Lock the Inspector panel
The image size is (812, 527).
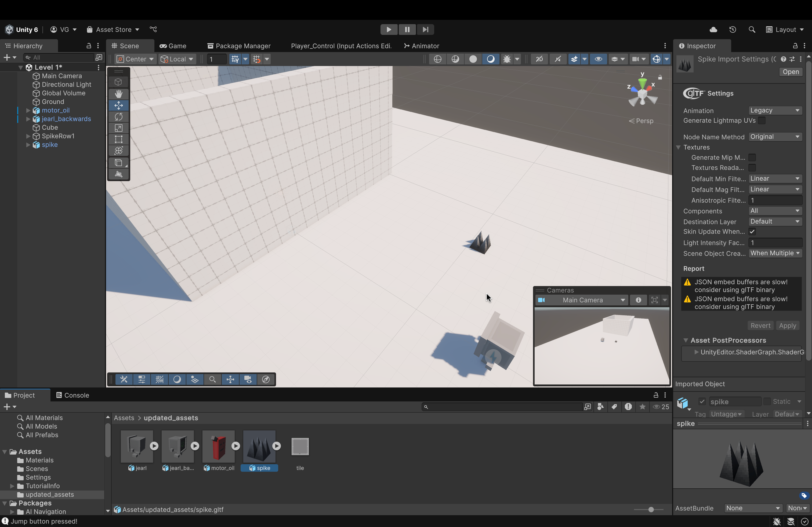coord(795,46)
